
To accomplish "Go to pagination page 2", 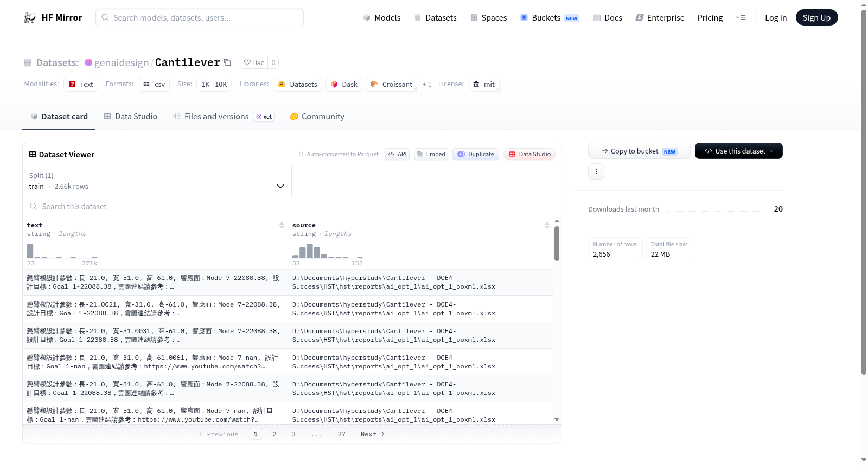I will (x=275, y=434).
